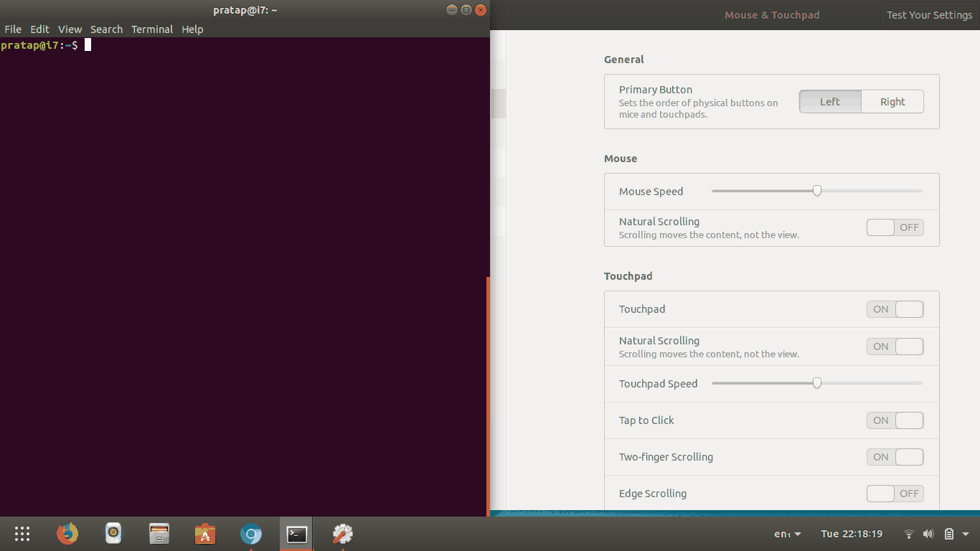Launch Ubuntu Software from the dock
The image size is (980, 551).
(x=204, y=534)
